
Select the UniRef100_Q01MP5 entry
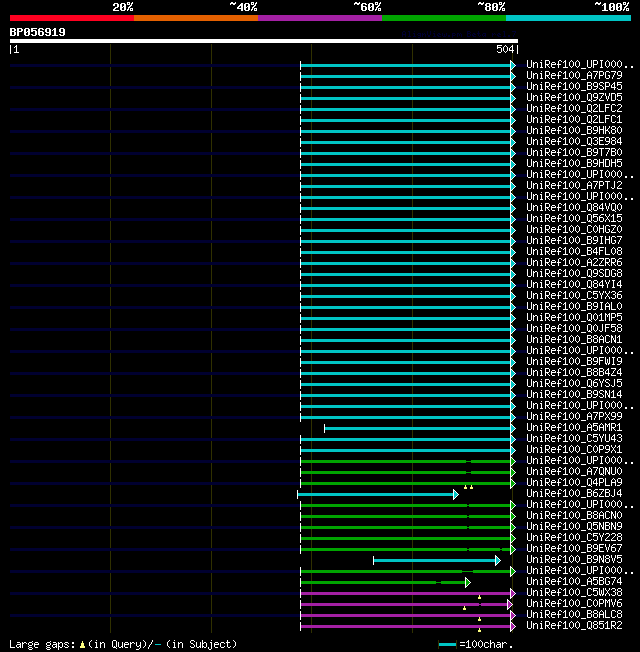coord(574,318)
